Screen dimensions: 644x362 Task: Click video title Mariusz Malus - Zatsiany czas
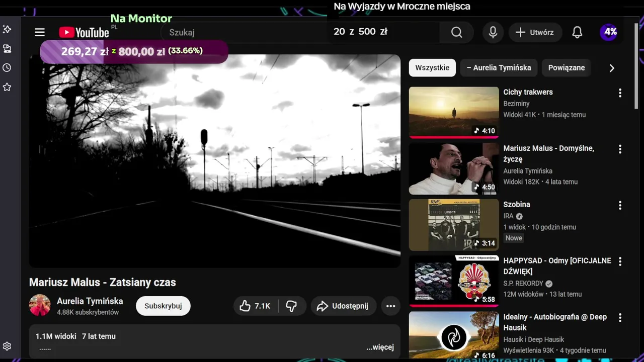click(103, 282)
